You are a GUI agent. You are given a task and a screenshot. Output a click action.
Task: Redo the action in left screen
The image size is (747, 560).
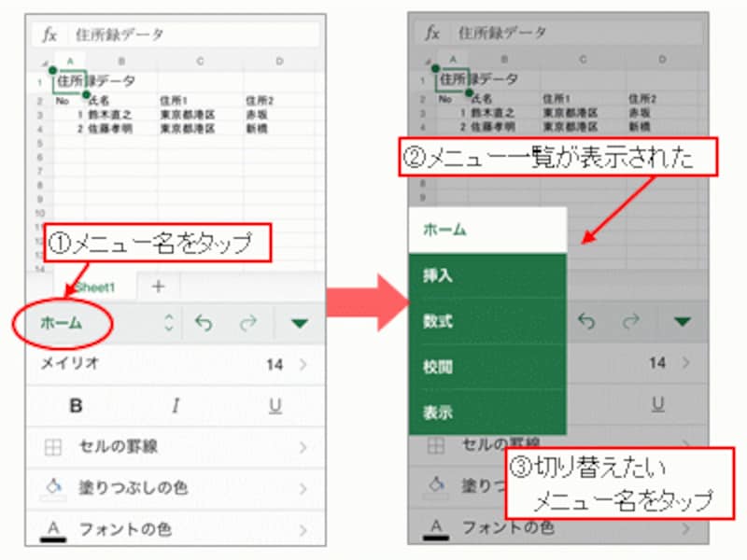click(x=248, y=323)
